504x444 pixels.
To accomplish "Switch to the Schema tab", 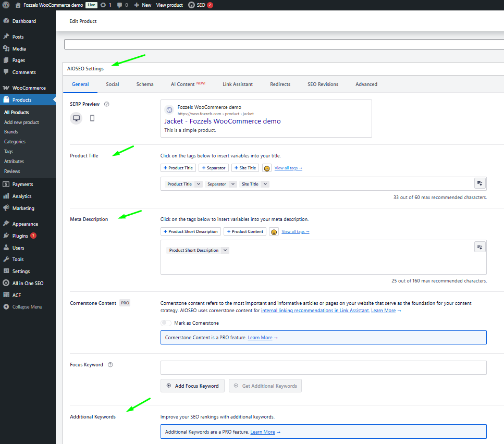I will (145, 84).
